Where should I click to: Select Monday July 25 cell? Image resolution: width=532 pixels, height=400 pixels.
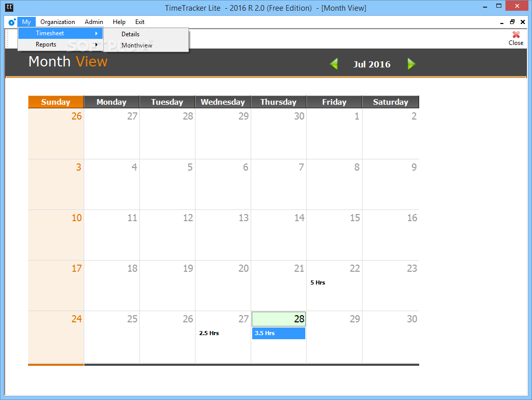(112, 337)
